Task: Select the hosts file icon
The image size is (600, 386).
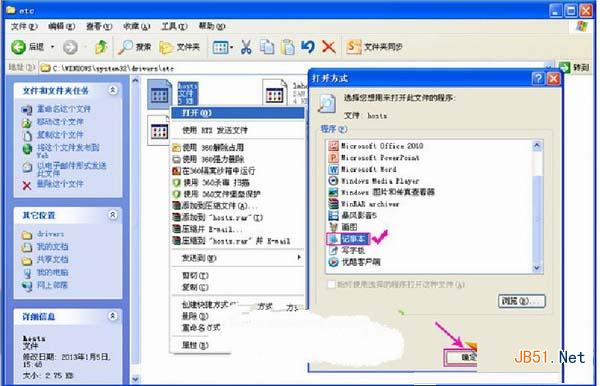Action: click(x=159, y=94)
